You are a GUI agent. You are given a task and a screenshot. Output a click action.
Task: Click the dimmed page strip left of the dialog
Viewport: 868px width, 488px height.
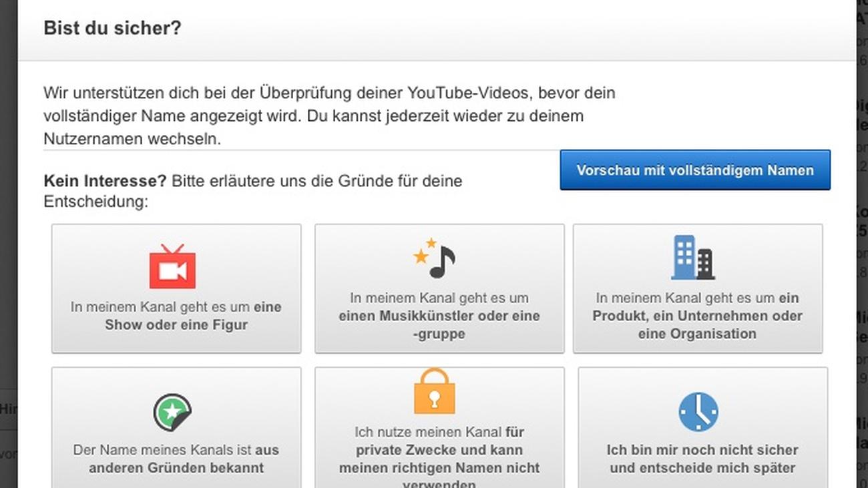(8, 267)
